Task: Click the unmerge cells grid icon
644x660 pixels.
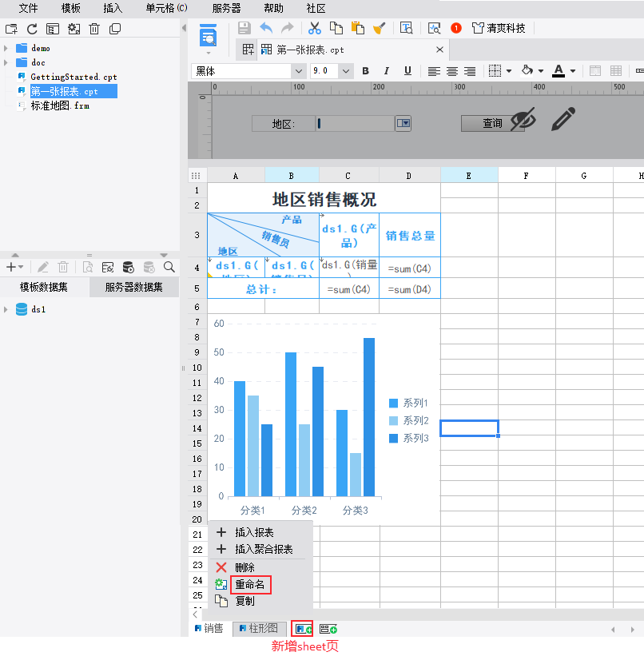Action: click(616, 70)
